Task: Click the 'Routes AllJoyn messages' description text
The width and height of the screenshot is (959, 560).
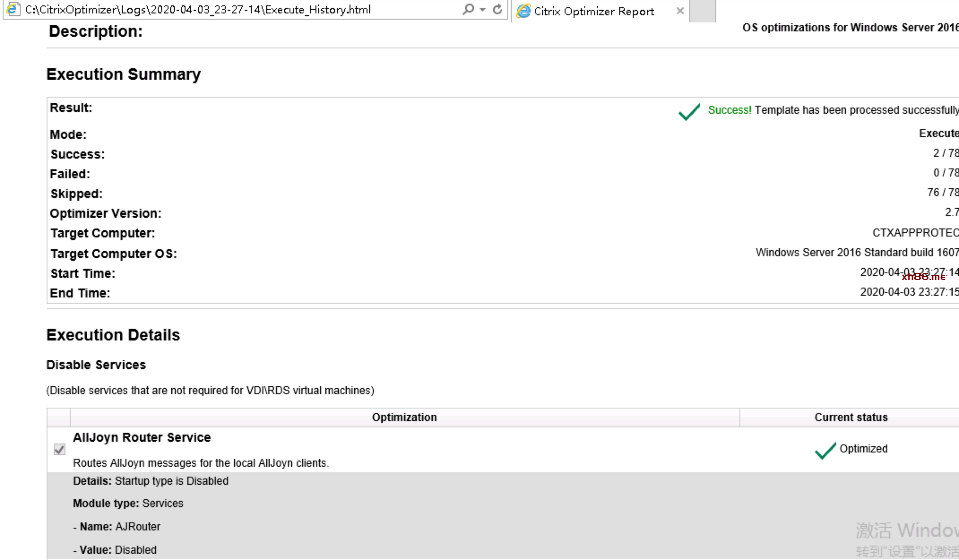Action: (201, 463)
